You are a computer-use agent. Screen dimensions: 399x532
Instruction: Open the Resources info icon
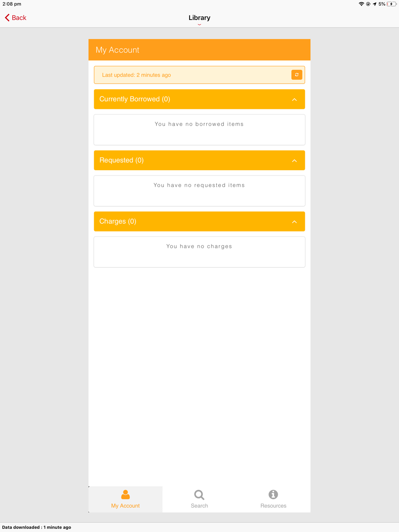pyautogui.click(x=273, y=495)
